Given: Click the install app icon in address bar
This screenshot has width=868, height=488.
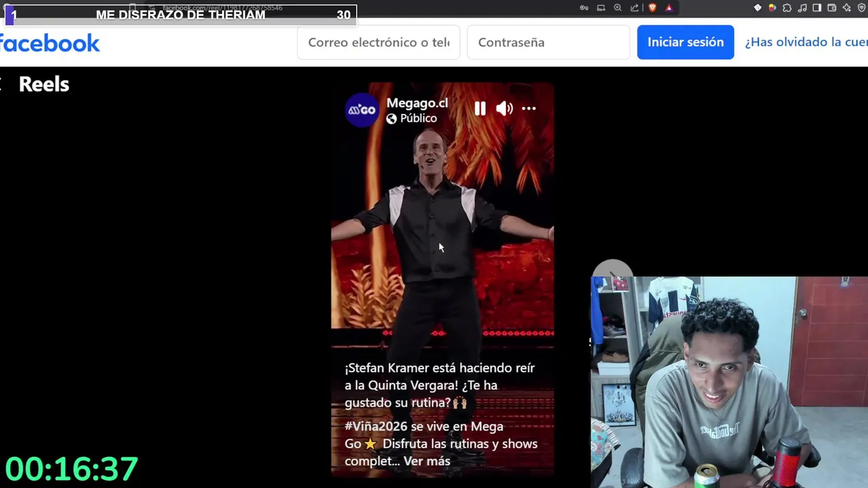Looking at the screenshot, I should [601, 8].
